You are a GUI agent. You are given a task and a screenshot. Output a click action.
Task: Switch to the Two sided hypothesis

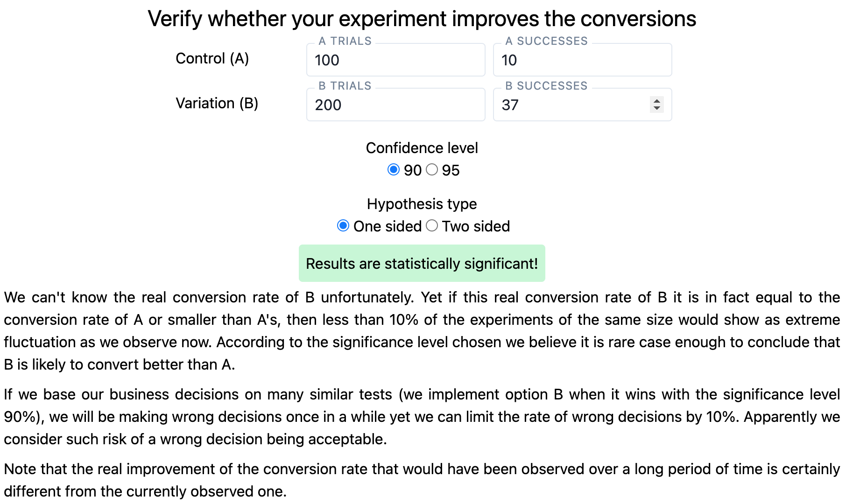(432, 226)
